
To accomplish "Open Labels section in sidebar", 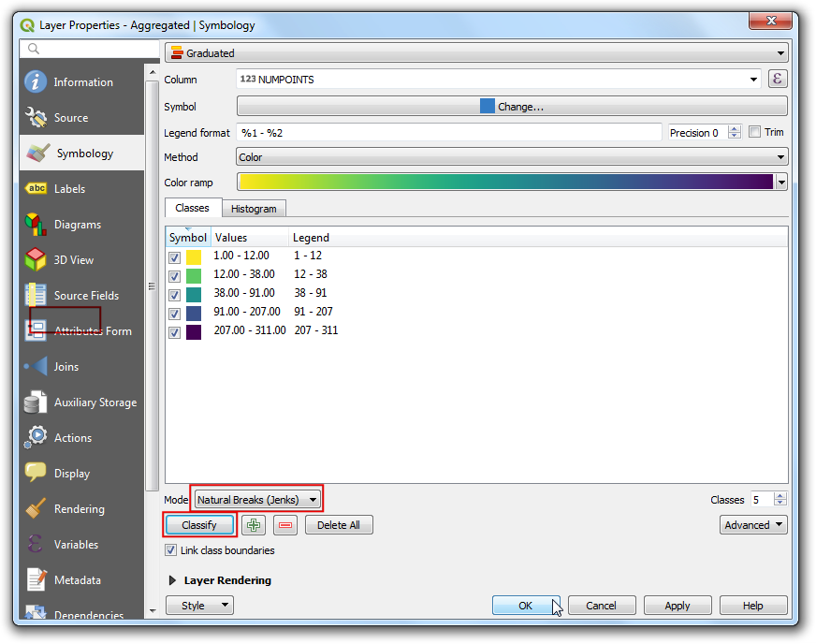I will (x=69, y=189).
